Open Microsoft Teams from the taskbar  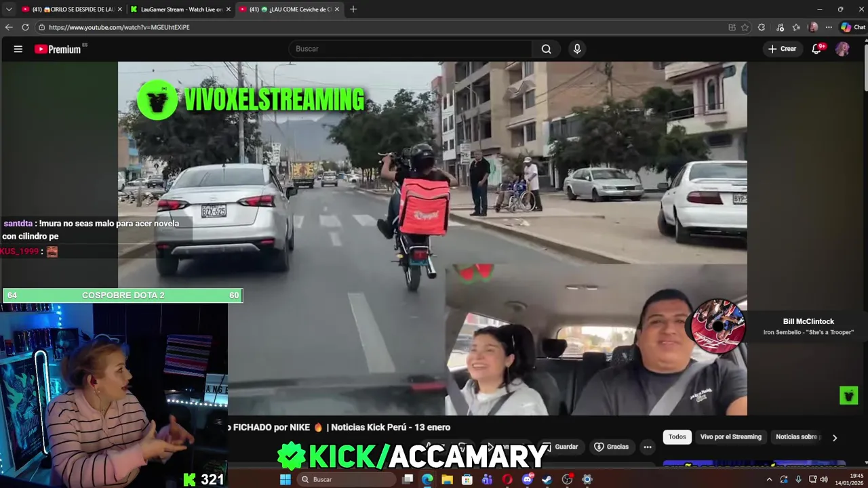click(487, 479)
